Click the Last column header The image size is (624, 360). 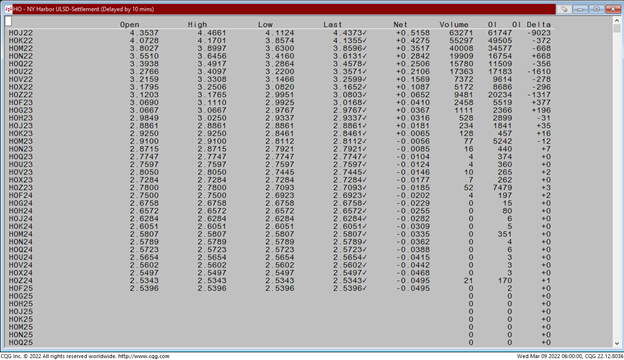click(x=332, y=25)
